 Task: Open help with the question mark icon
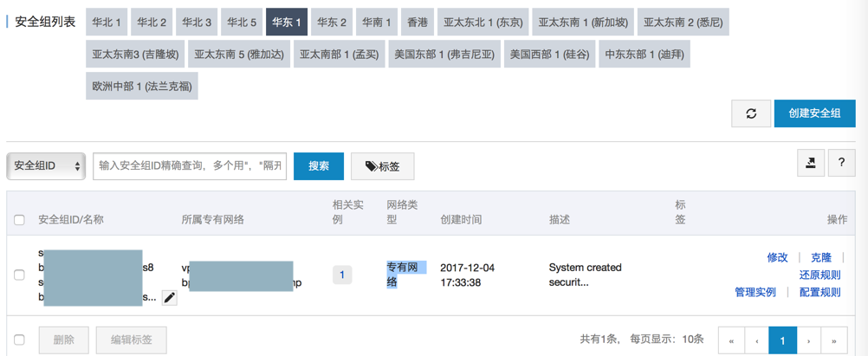coord(841,163)
